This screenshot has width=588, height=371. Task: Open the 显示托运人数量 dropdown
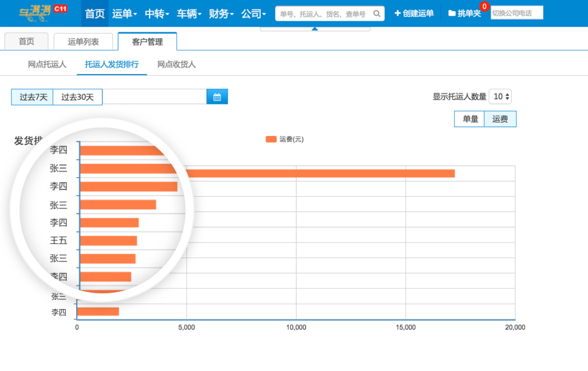click(500, 97)
